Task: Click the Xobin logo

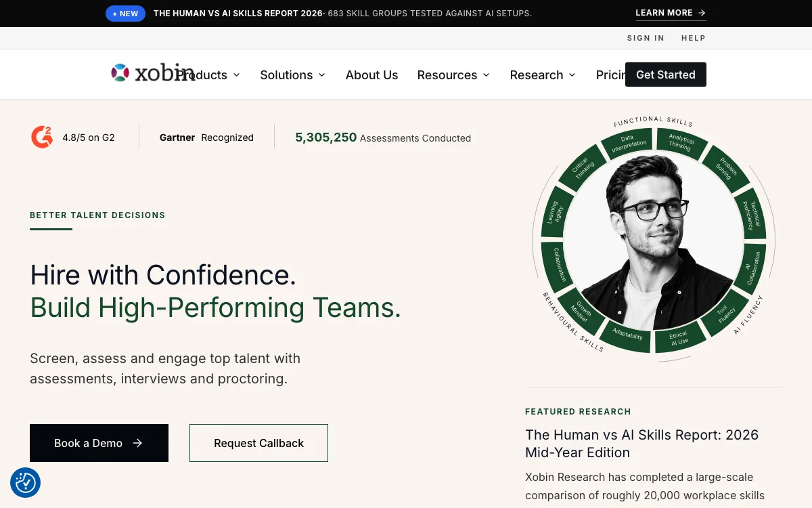Action: [x=152, y=72]
